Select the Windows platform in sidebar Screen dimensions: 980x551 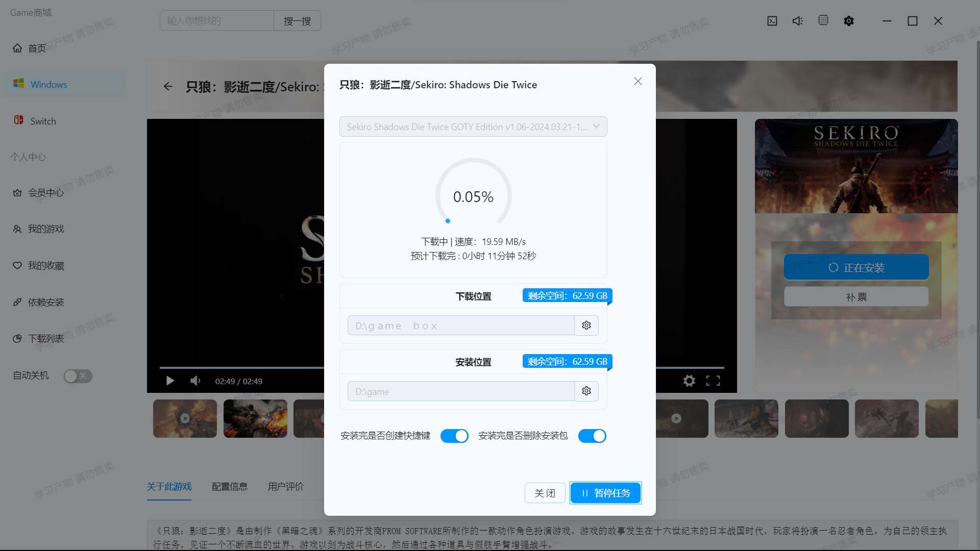[x=64, y=84]
